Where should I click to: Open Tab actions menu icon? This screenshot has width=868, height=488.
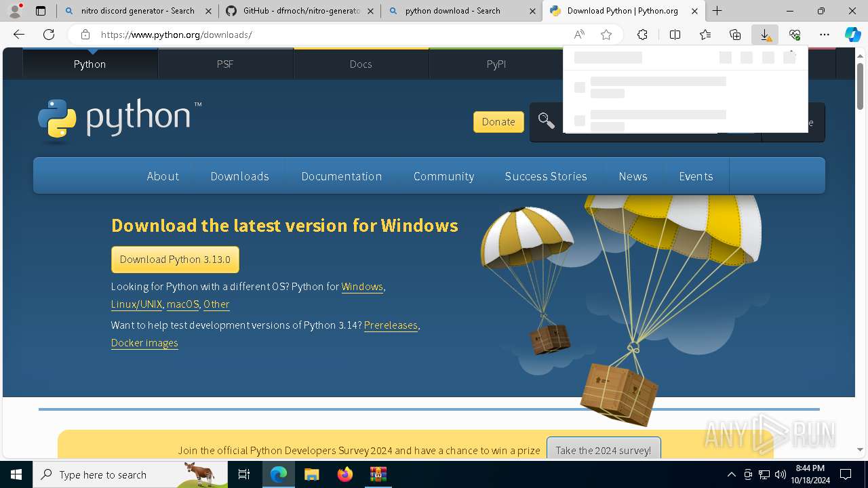click(x=41, y=11)
